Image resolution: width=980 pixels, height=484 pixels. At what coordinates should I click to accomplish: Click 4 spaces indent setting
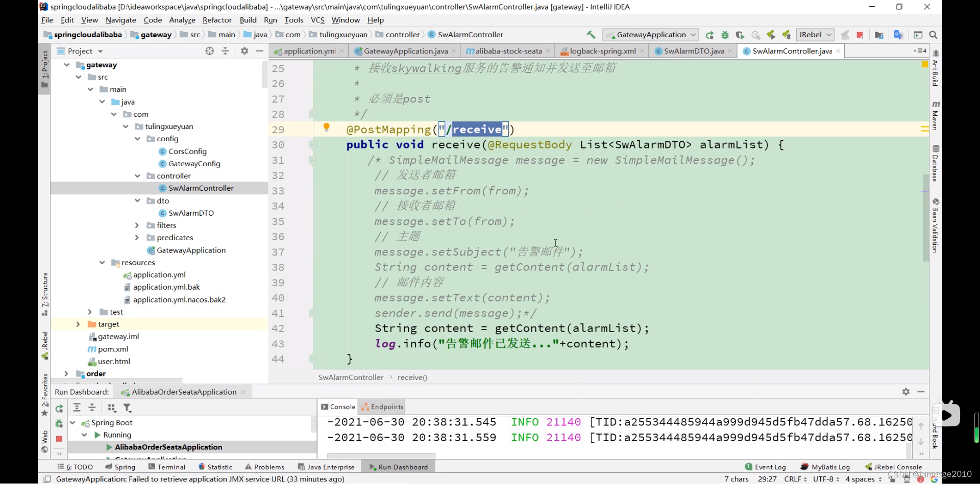pyautogui.click(x=863, y=479)
